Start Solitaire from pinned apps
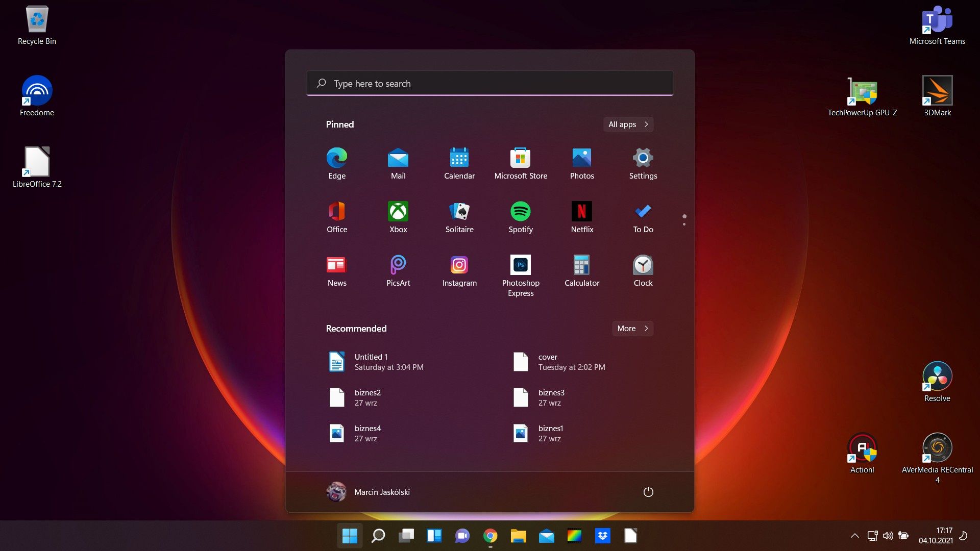The width and height of the screenshot is (980, 551). 459,217
